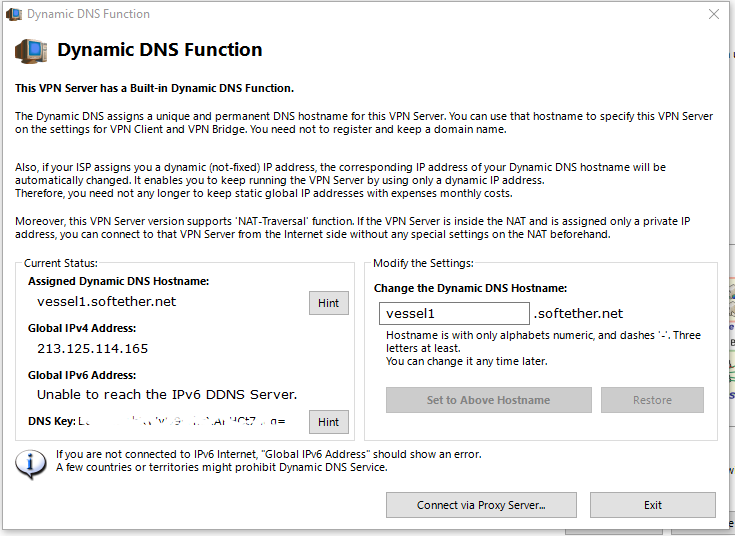Click the large monitor icon beside the heading

31,51
